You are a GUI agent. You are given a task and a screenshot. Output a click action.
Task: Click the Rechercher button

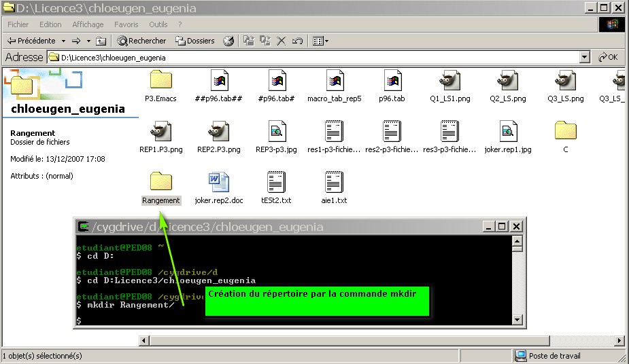click(141, 41)
